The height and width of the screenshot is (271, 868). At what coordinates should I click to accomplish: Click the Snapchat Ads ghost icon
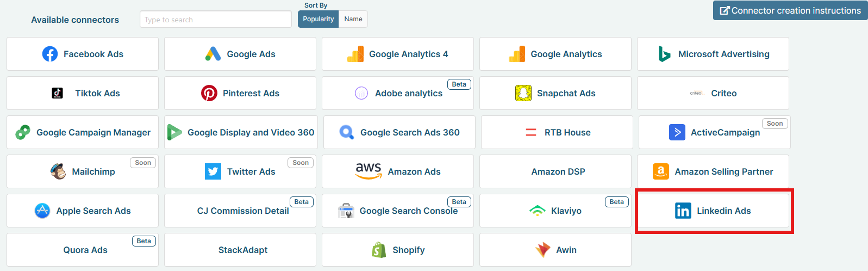pyautogui.click(x=523, y=93)
